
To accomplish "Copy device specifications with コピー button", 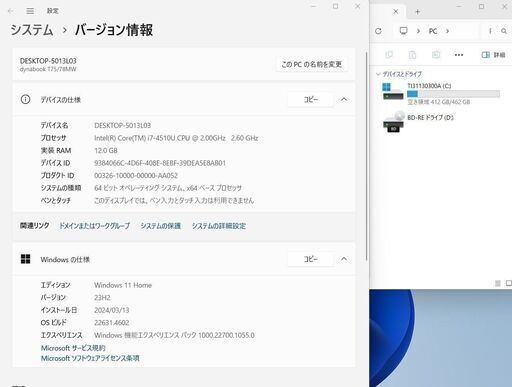I will pyautogui.click(x=310, y=99).
